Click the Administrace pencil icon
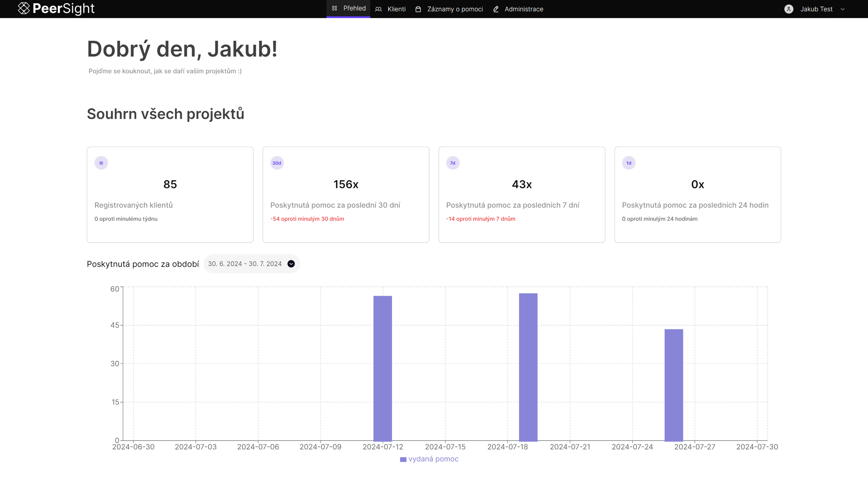 (496, 9)
